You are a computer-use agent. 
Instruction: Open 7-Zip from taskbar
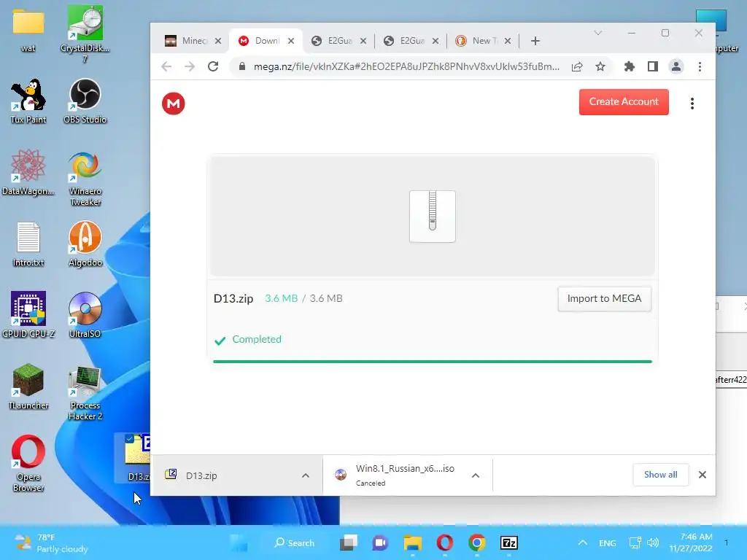(x=508, y=542)
